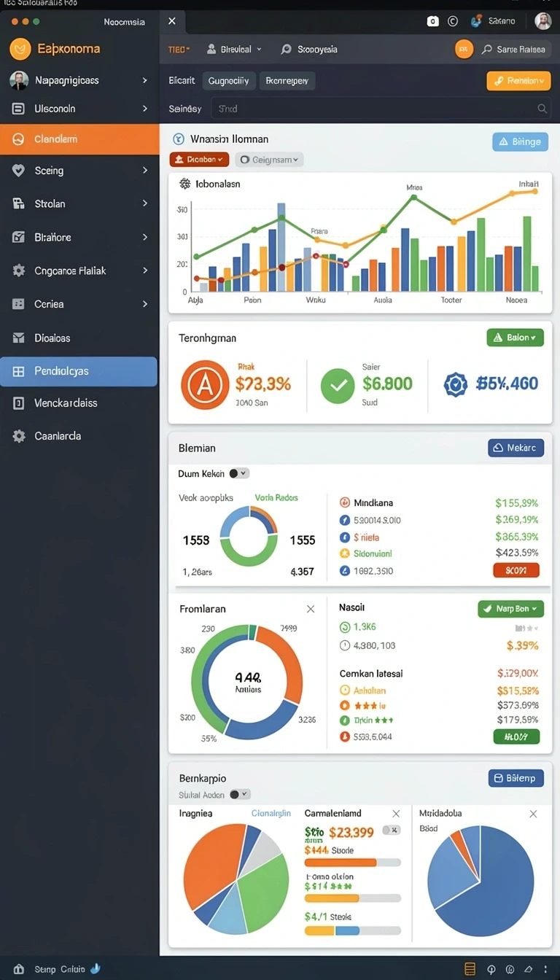Open the red Dicaban dropdown
Viewport: 560px width, 980px height.
point(199,159)
